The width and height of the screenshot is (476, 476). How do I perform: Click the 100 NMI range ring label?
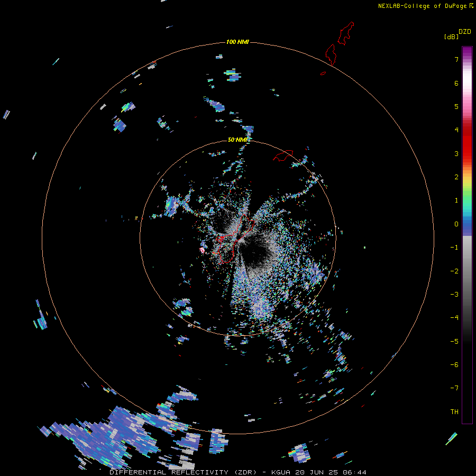237,42
